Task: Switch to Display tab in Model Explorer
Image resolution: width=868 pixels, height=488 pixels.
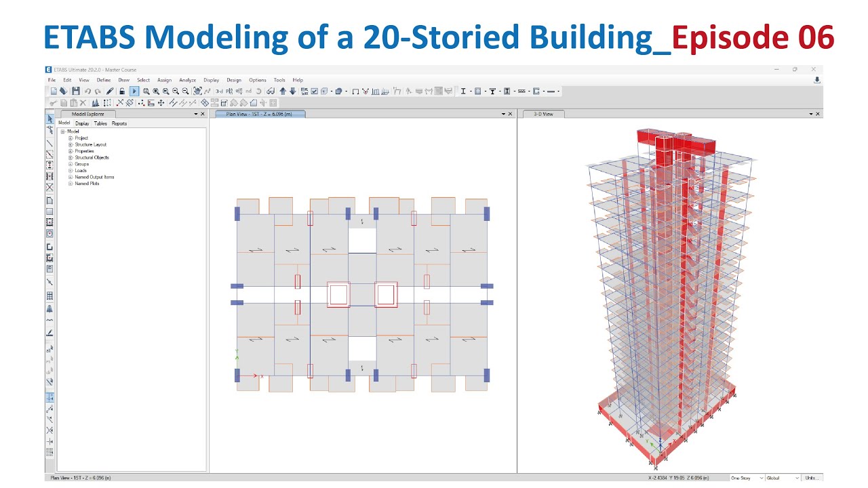Action: coord(82,123)
